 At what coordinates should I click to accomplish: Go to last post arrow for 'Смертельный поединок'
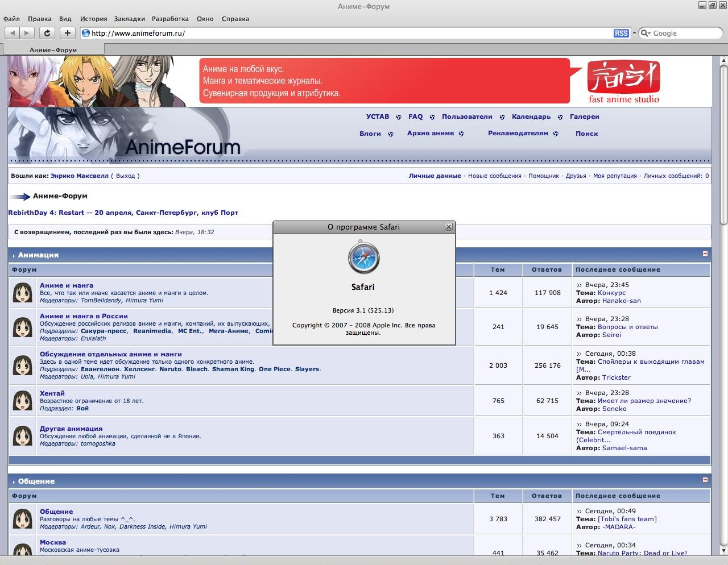pyautogui.click(x=580, y=425)
